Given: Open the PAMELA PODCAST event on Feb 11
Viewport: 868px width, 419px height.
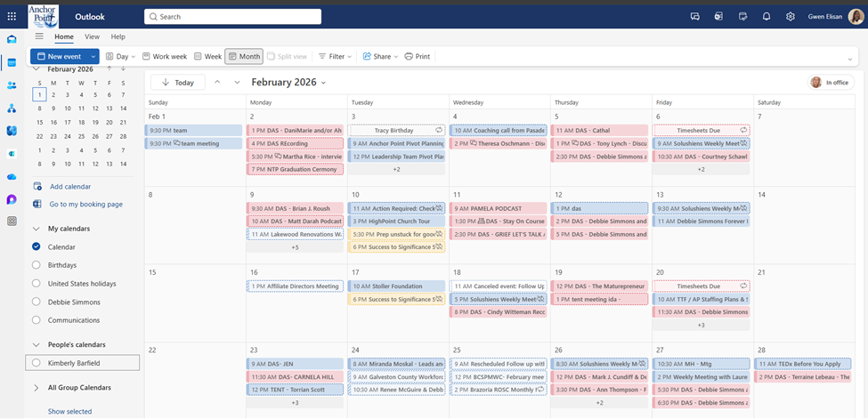Looking at the screenshot, I should point(499,209).
